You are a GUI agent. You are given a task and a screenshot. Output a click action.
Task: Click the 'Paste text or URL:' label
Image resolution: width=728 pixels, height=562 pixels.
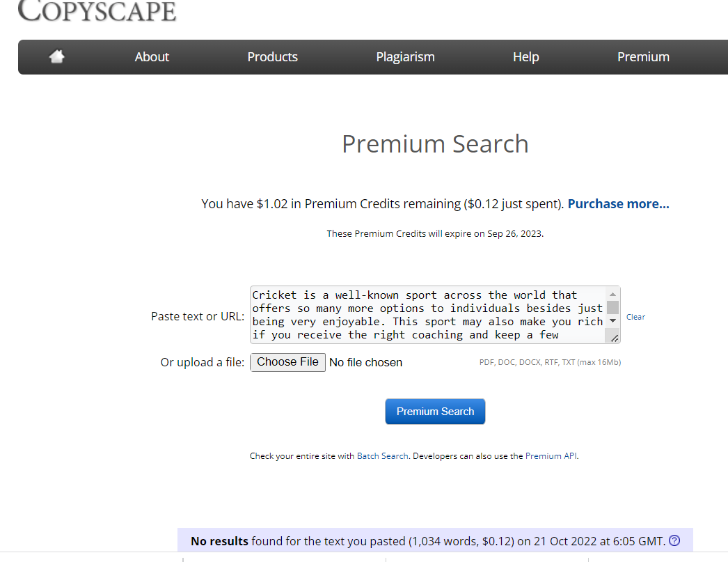click(198, 316)
